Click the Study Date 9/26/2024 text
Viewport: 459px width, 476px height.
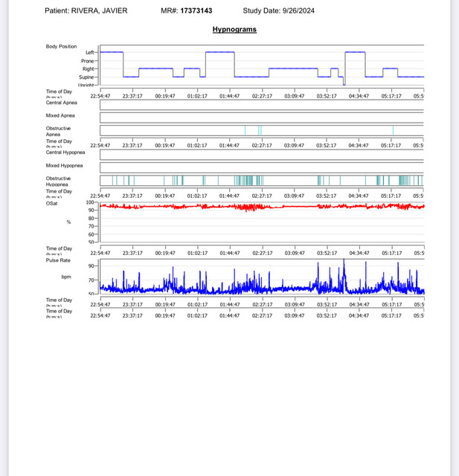278,10
